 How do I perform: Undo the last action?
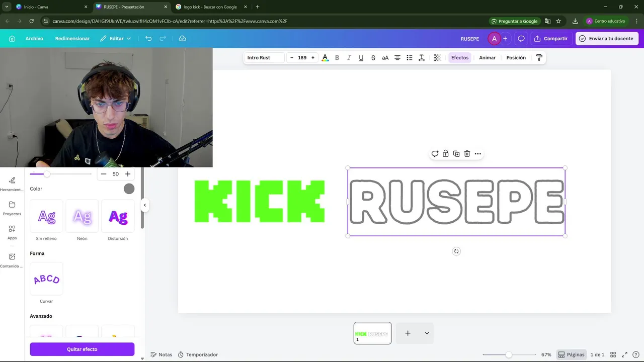[148, 39]
